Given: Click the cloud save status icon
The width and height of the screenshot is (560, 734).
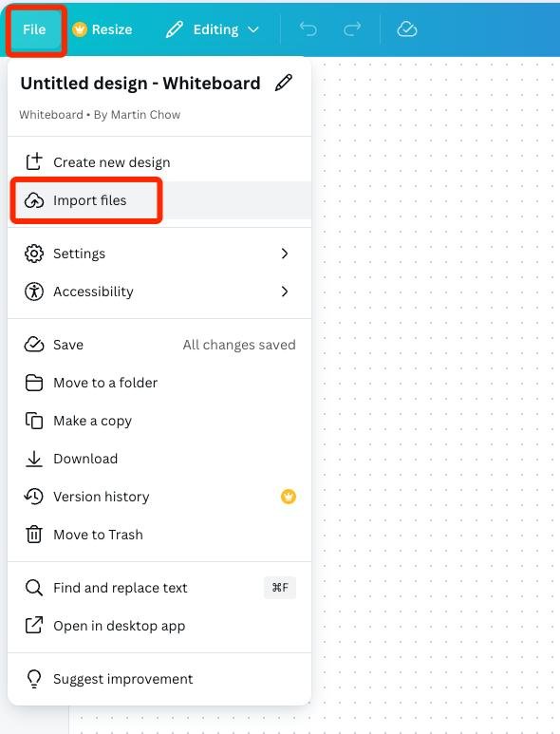Looking at the screenshot, I should 407,29.
